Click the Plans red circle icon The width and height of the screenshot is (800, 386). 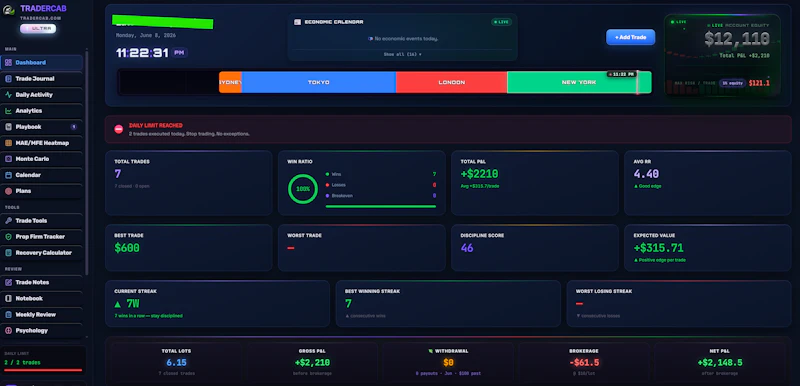[8, 191]
